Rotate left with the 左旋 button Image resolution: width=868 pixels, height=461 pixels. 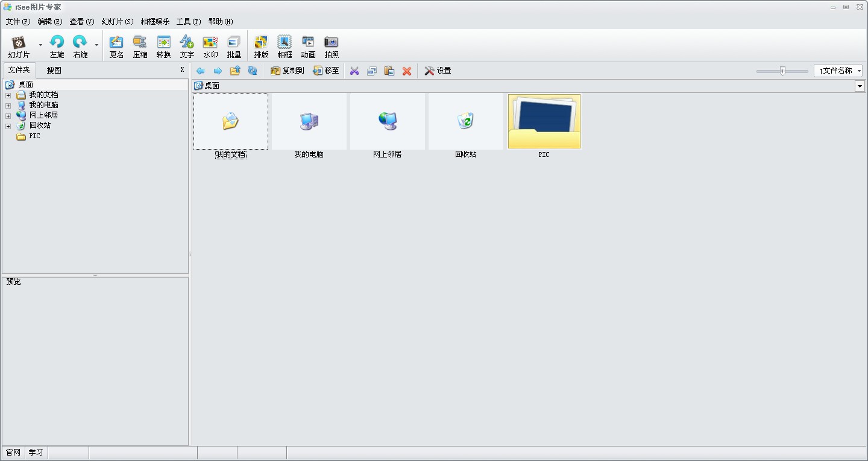point(57,46)
